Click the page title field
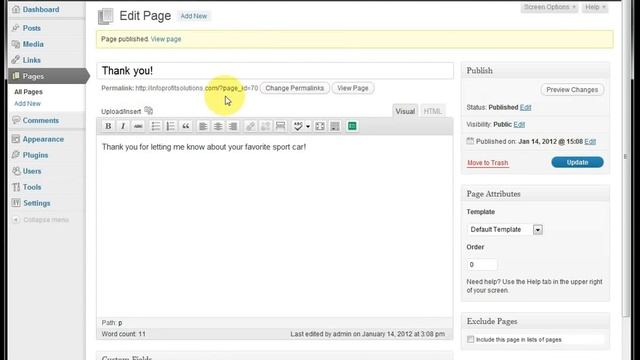 [x=275, y=71]
